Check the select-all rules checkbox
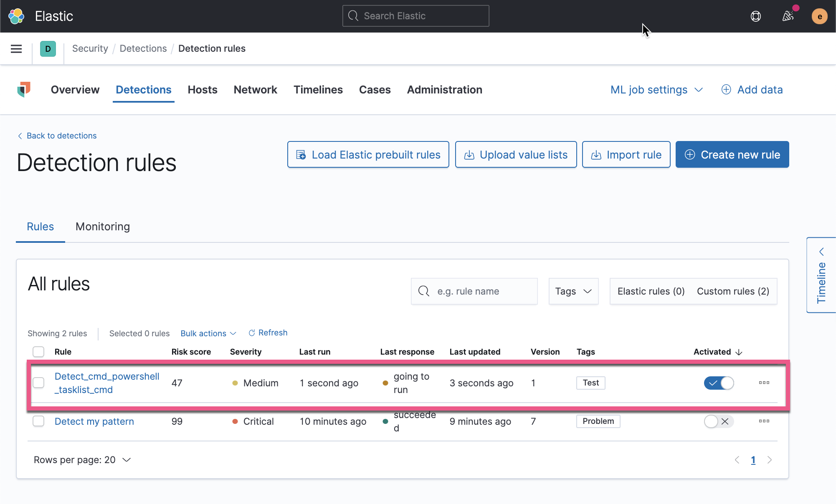836x504 pixels. [38, 352]
